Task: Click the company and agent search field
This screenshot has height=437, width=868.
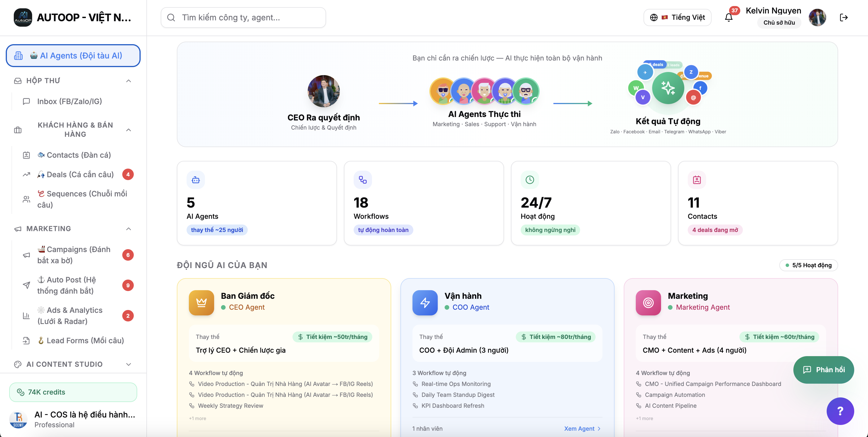Action: coord(243,17)
